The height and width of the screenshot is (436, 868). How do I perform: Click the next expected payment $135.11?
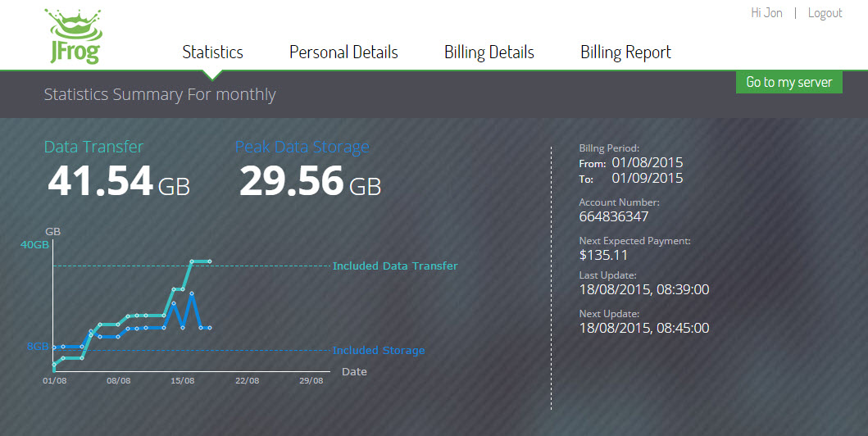(603, 255)
